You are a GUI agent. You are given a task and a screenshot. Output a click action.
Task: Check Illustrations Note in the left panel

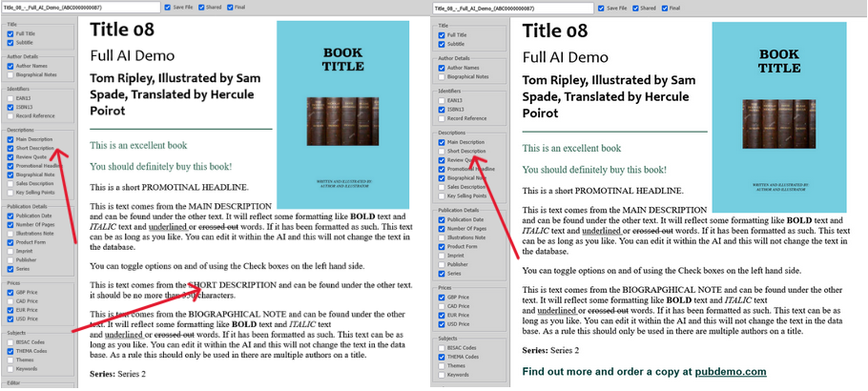(10, 233)
